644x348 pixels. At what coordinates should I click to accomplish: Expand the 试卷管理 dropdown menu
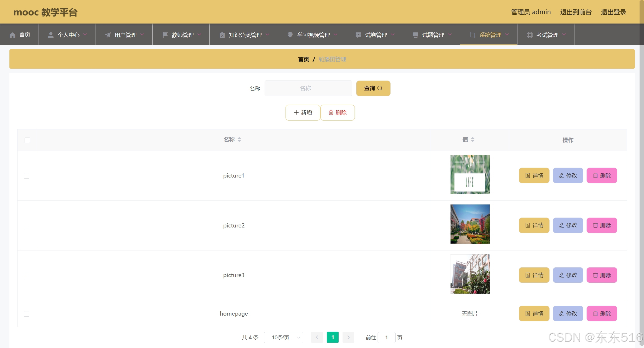click(x=392, y=35)
